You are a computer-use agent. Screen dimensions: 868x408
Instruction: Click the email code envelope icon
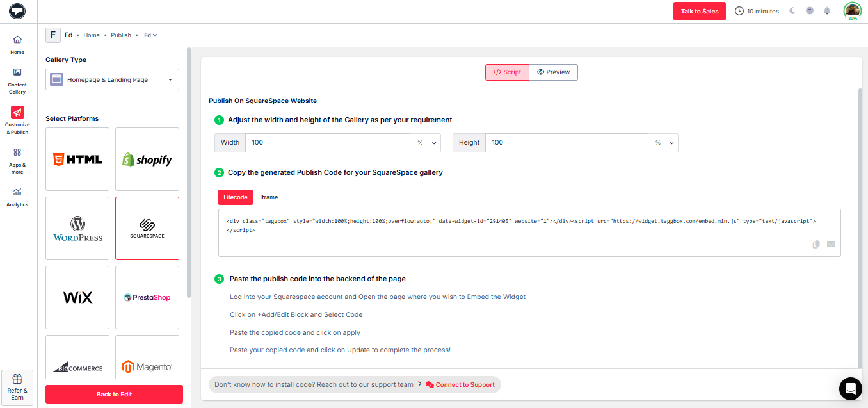pos(831,244)
